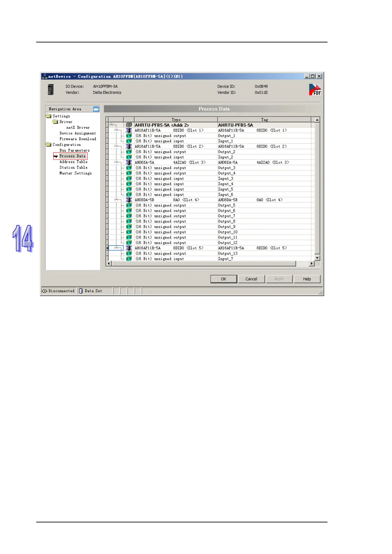Collapse the AHRTU-PFBS-5A root node
Image resolution: width=392 pixels, height=554 pixels.
(x=111, y=125)
